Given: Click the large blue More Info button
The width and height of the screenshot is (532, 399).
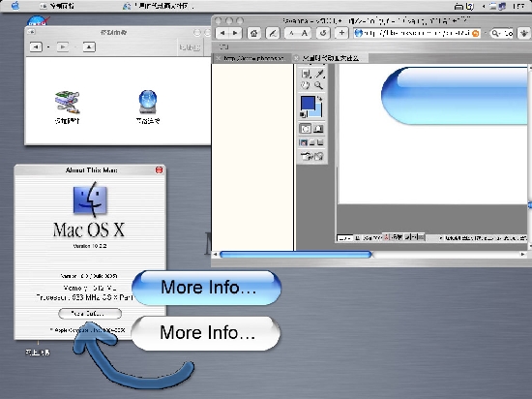Looking at the screenshot, I should [207, 288].
